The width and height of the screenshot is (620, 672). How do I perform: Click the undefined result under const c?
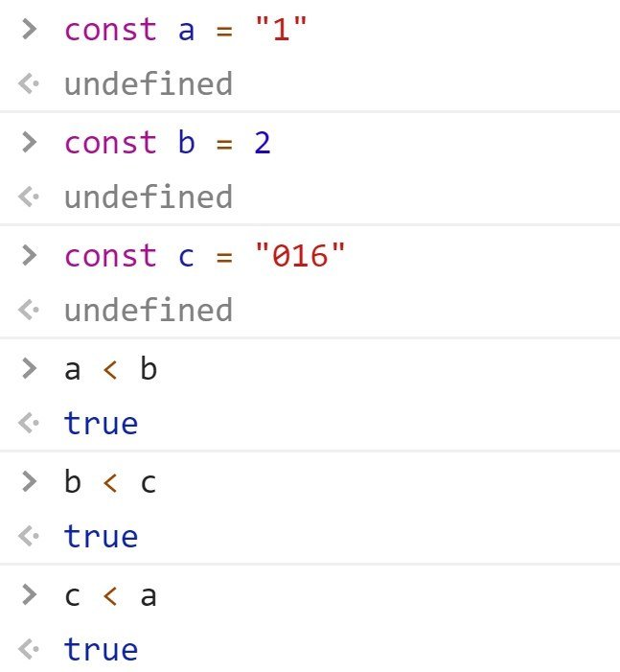148,311
